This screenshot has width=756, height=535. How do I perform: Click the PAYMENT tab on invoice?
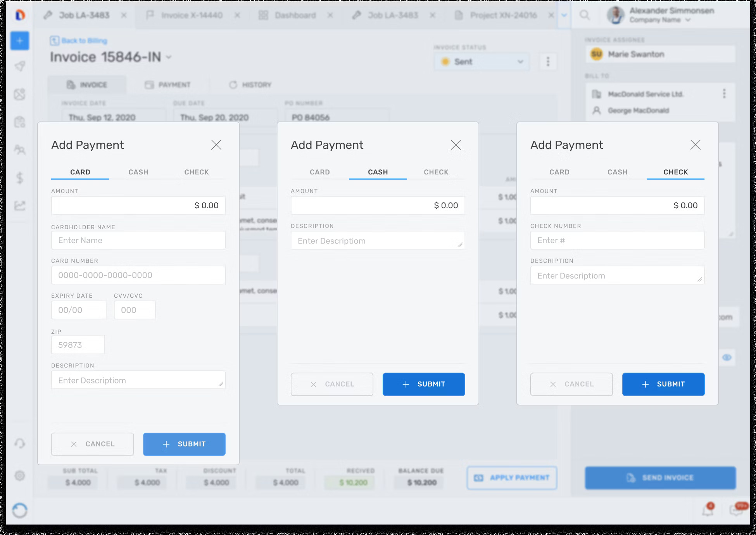click(174, 85)
